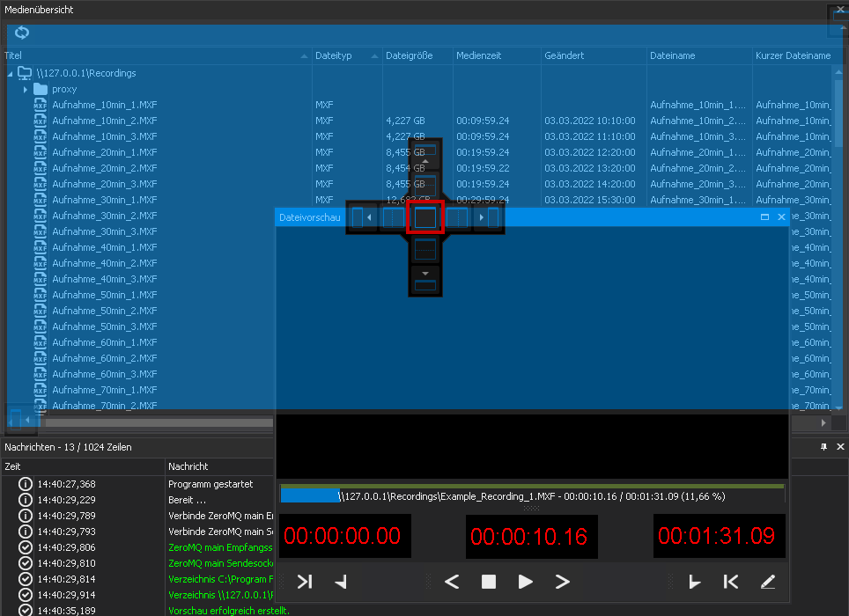Sort by the Dateigröße column header
The height and width of the screenshot is (616, 849).
click(417, 55)
